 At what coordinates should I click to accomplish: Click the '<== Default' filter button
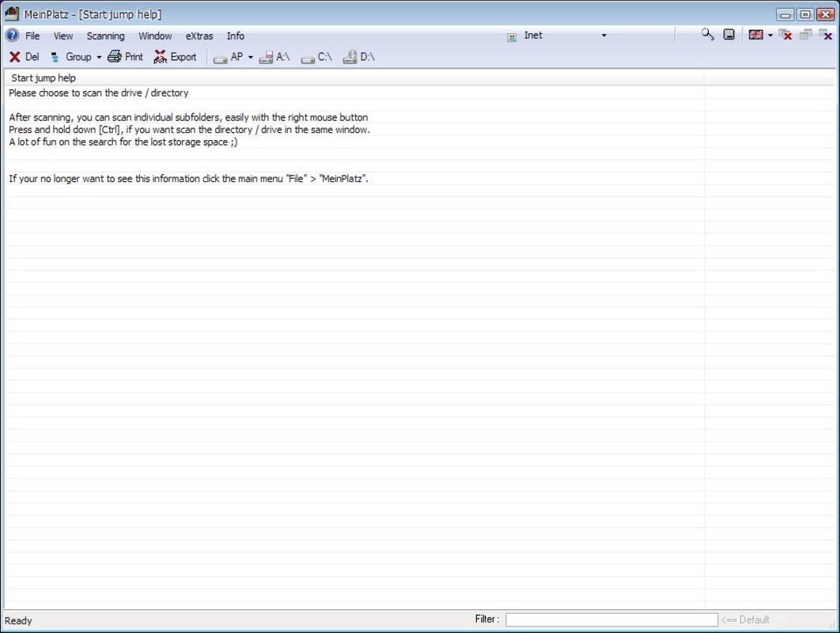[x=745, y=620]
